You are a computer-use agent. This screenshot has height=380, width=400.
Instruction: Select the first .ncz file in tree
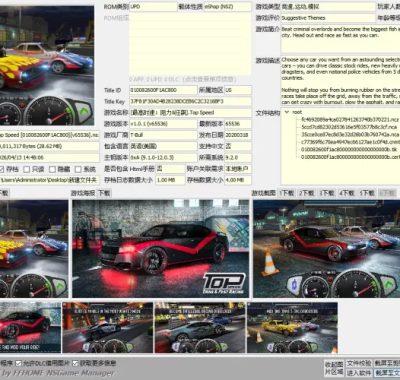(x=350, y=119)
